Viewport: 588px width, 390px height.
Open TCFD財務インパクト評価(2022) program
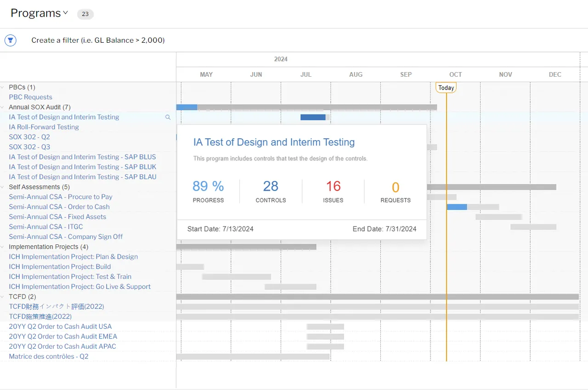[x=57, y=306]
